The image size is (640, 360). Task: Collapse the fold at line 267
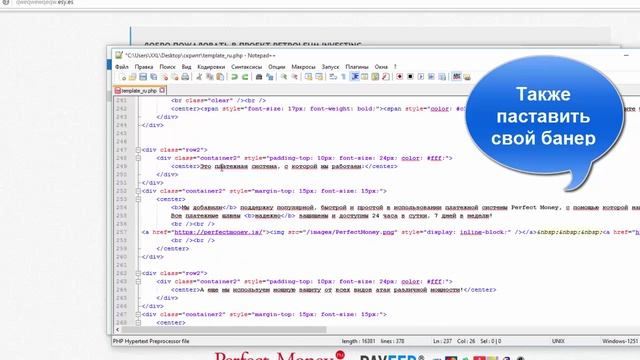138,314
